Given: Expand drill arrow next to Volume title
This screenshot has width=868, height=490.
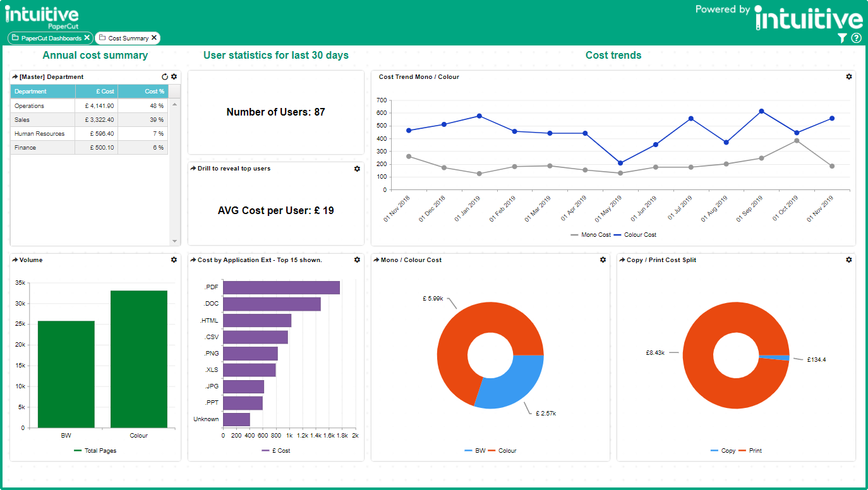Looking at the screenshot, I should (15, 260).
